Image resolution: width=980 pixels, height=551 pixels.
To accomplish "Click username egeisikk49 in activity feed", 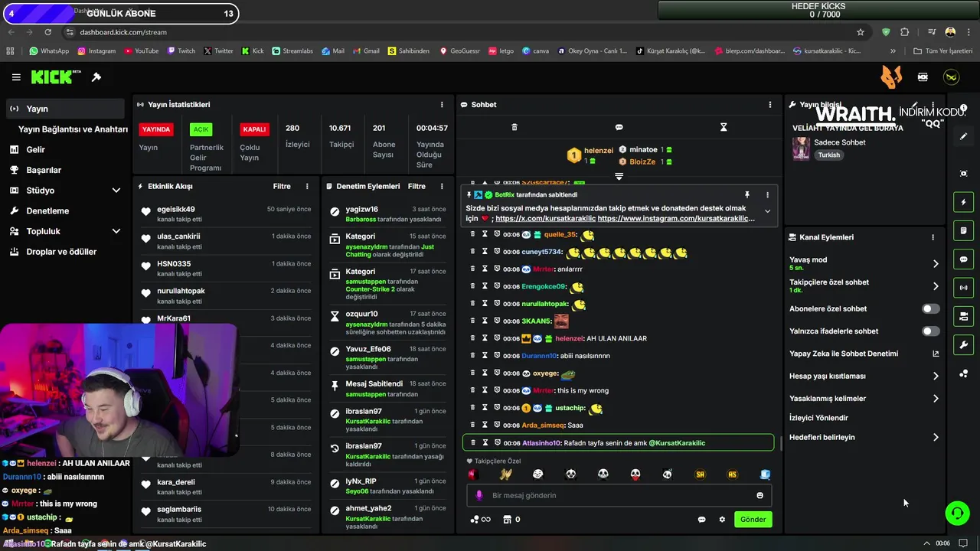I will [x=176, y=209].
